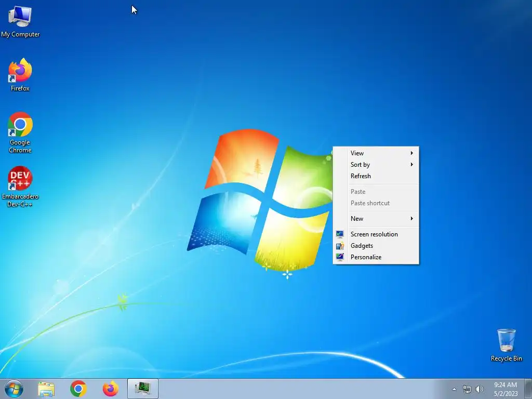The height and width of the screenshot is (399, 532).
Task: Choose Screen resolution
Action: click(376, 234)
